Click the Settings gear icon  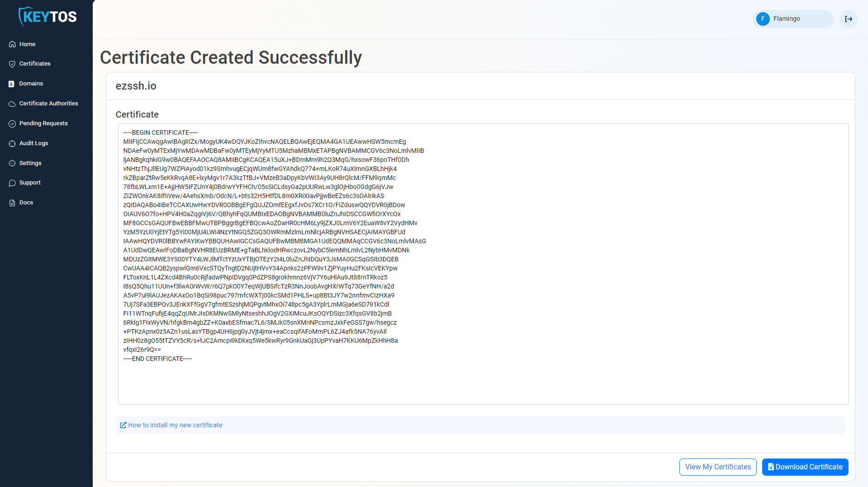click(12, 163)
